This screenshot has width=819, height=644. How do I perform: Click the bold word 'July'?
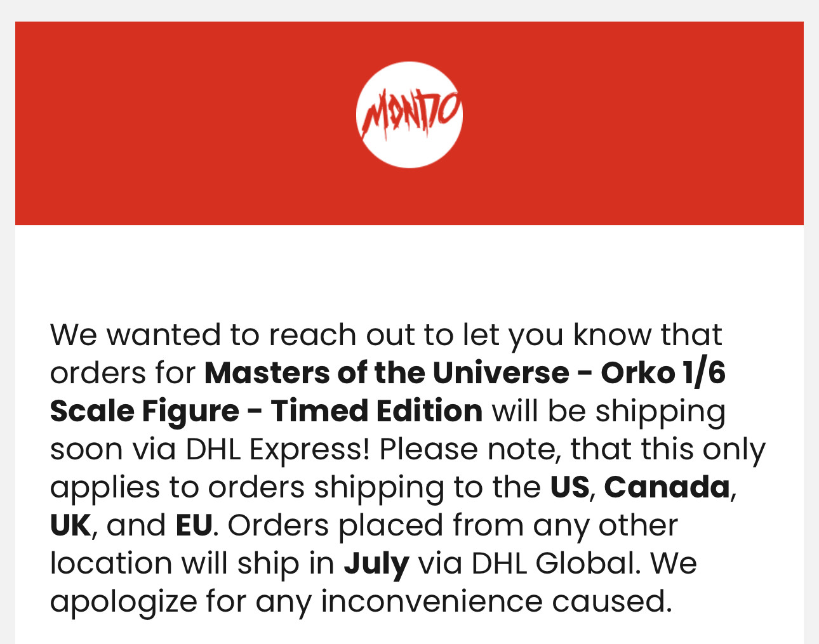[376, 563]
